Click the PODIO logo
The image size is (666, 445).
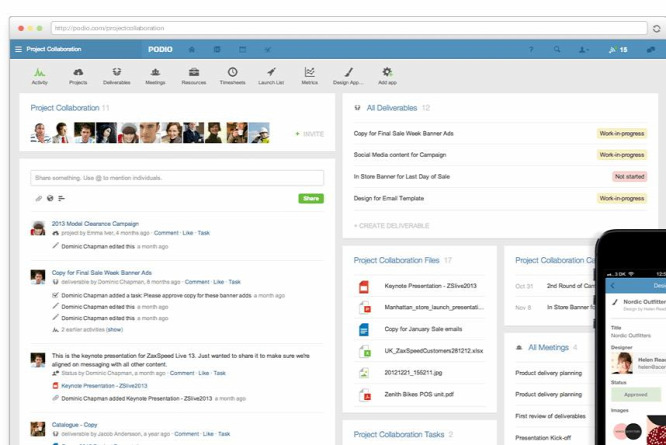click(160, 49)
